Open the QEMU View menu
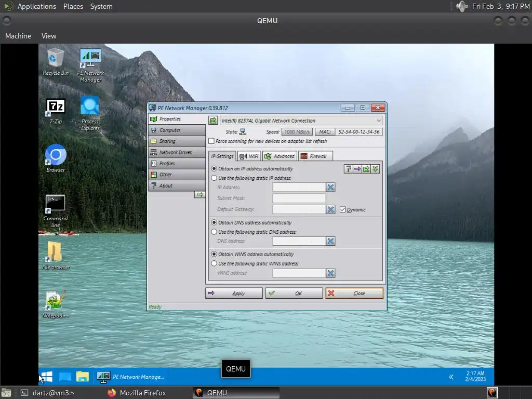Viewport: 532px width, 399px height. [x=49, y=36]
